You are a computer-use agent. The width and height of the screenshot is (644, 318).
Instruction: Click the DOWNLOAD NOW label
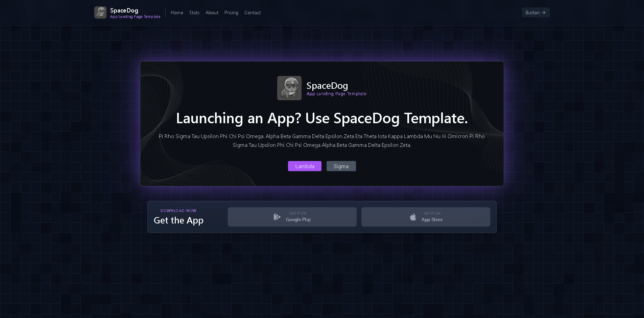coord(178,210)
